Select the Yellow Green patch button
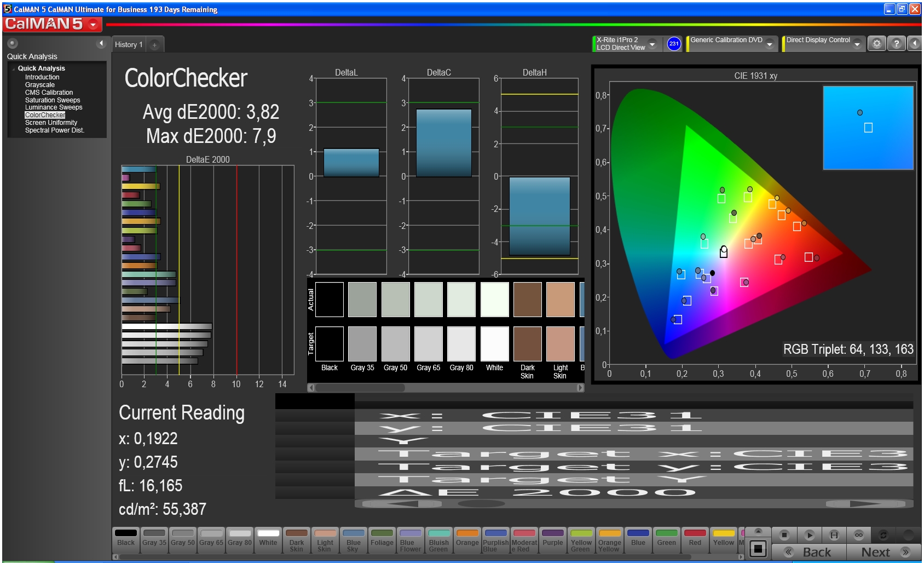Viewport: 924px width, 563px height. [581, 540]
